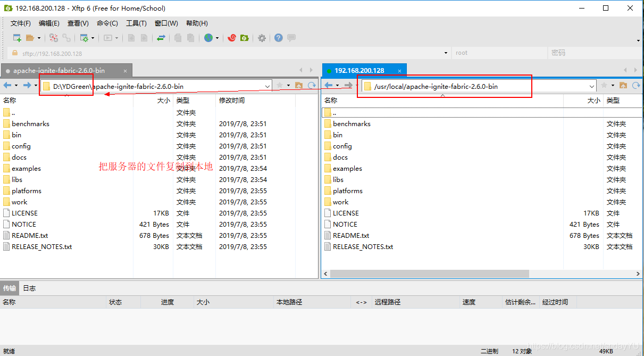This screenshot has height=356, width=644.
Task: Select benchmarks folder in local pane
Action: pos(30,123)
